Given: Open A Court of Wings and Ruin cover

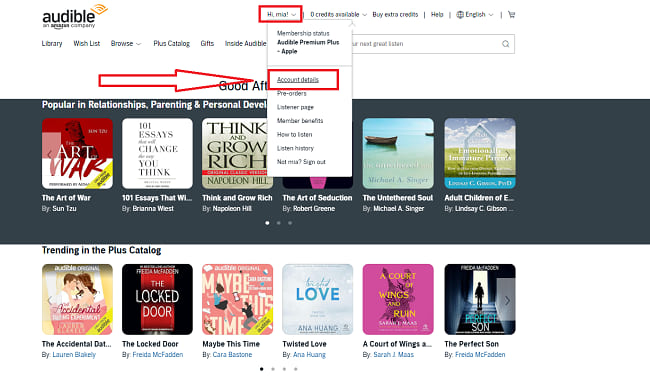Looking at the screenshot, I should coord(398,300).
